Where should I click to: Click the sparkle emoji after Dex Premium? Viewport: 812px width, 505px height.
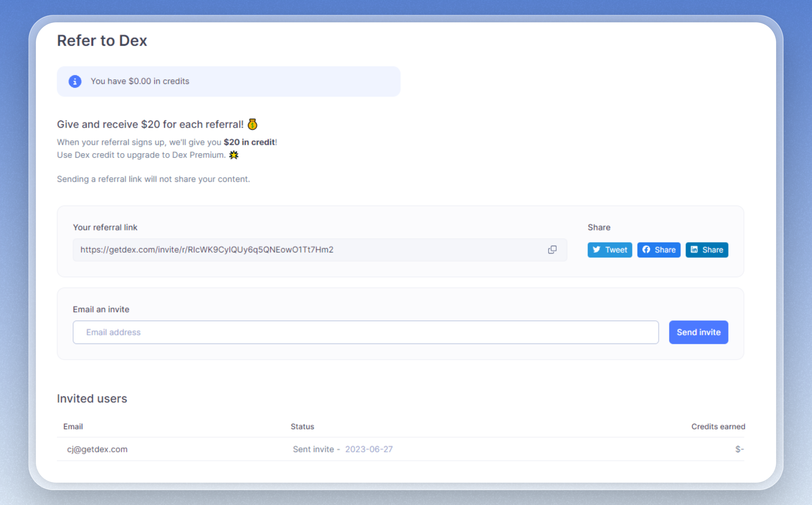coord(234,155)
